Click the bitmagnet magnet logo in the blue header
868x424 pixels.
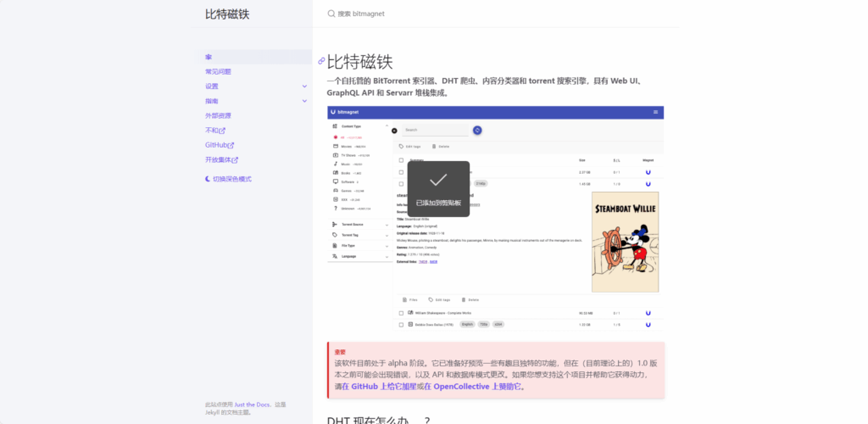point(333,112)
